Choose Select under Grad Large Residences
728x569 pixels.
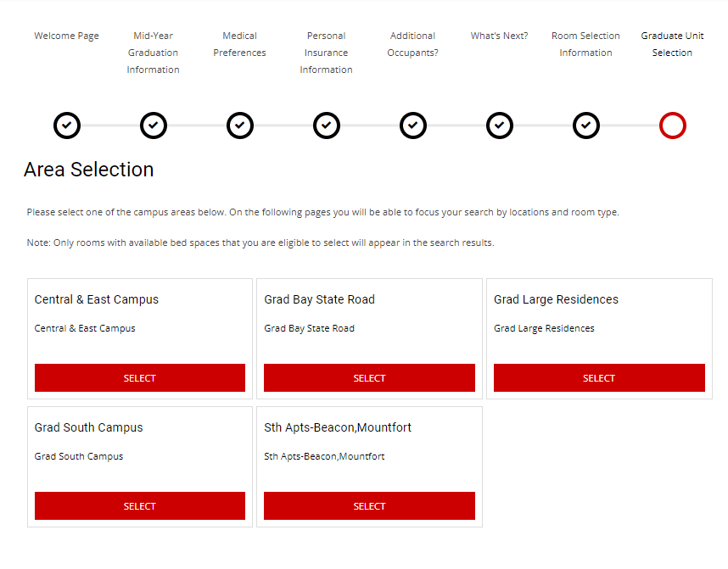[599, 378]
